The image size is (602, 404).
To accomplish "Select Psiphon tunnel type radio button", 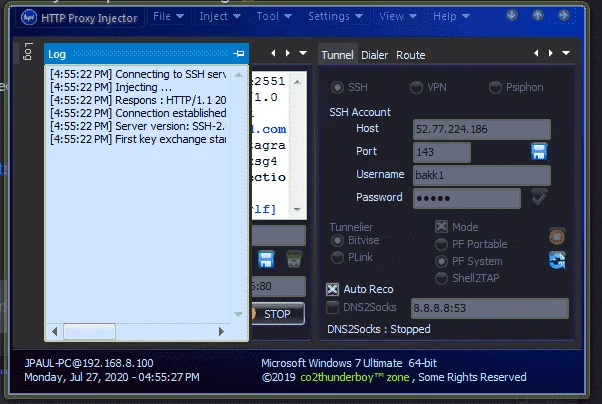I will (x=495, y=88).
